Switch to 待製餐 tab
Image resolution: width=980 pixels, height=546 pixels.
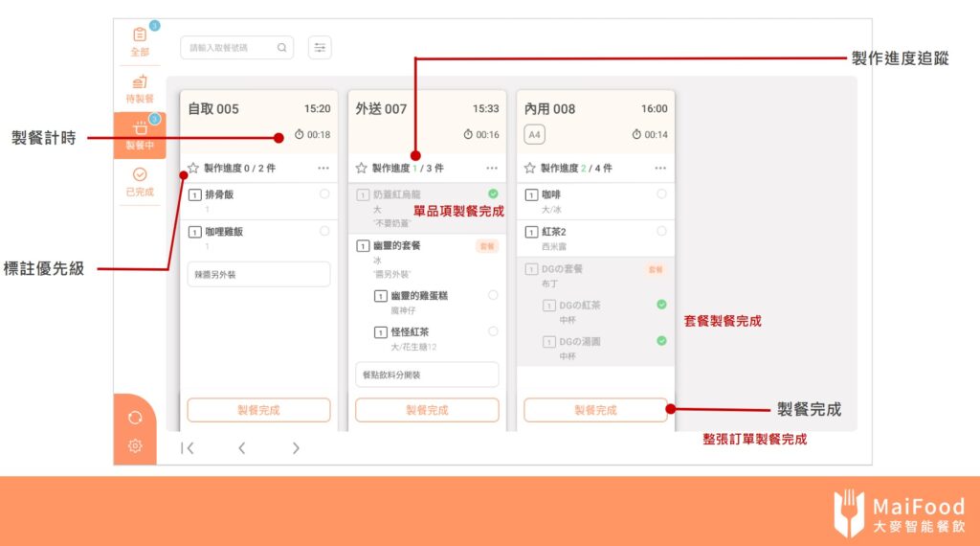coord(140,88)
